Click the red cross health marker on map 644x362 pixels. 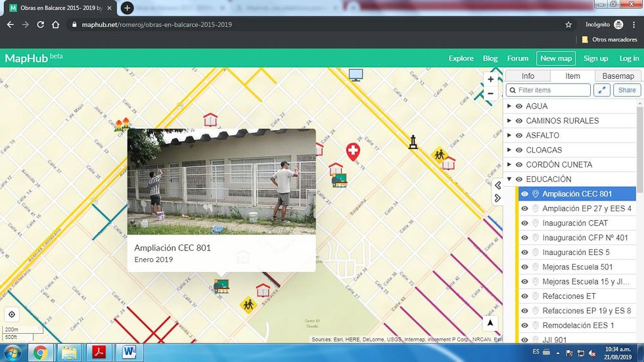point(353,151)
